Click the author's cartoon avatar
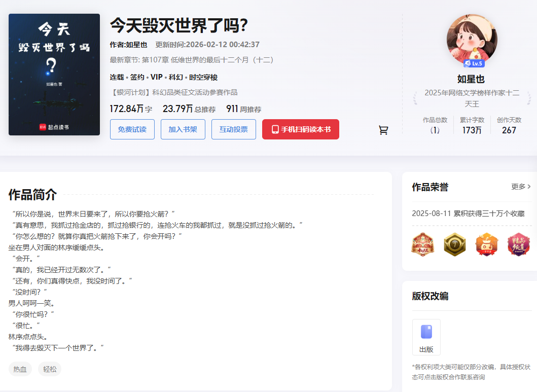This screenshot has width=537, height=392. (x=472, y=39)
